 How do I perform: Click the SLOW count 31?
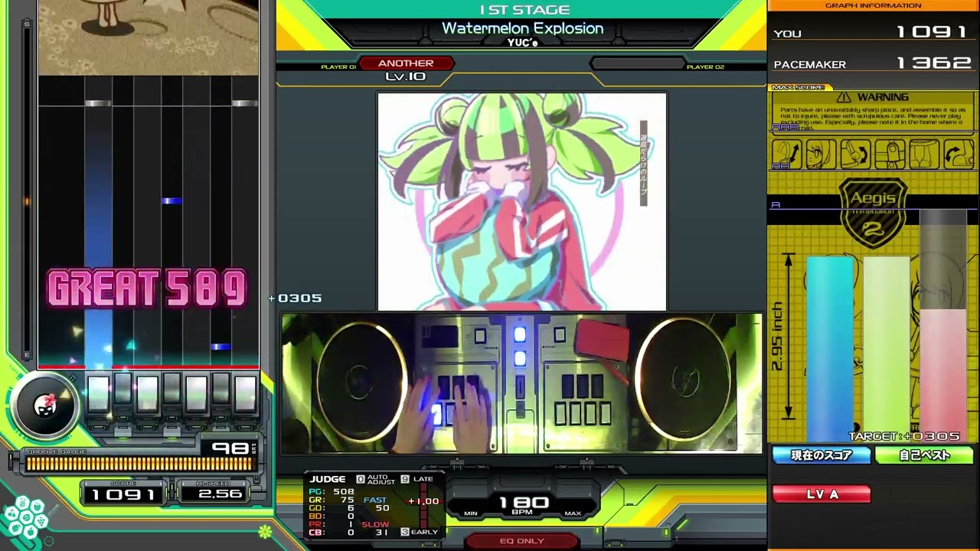[382, 533]
